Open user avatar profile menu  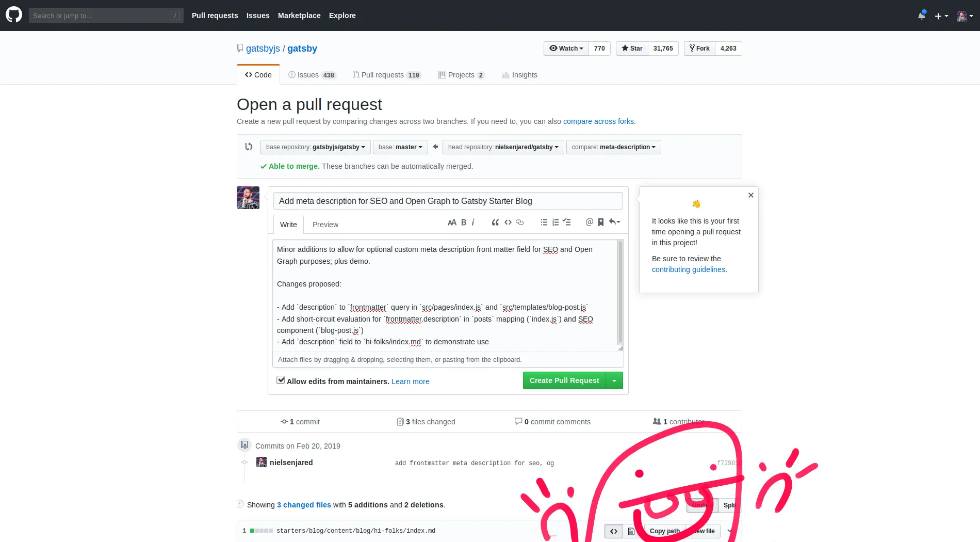965,16
